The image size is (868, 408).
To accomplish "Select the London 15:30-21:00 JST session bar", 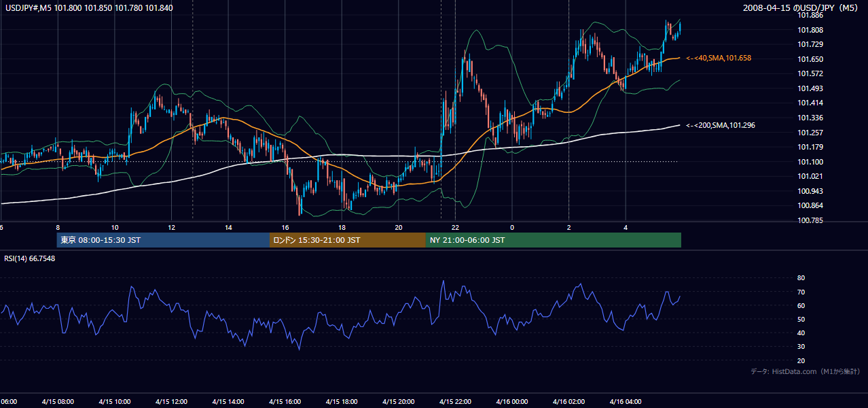I will (348, 240).
